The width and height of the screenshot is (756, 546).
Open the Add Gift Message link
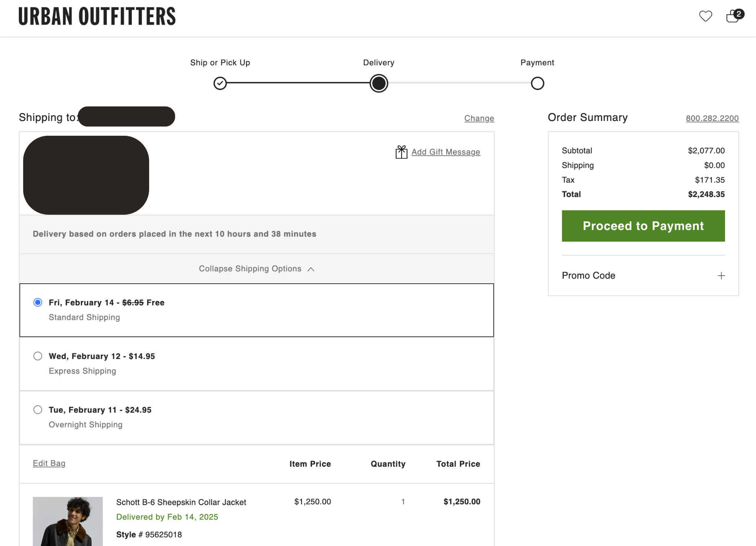[x=446, y=152]
